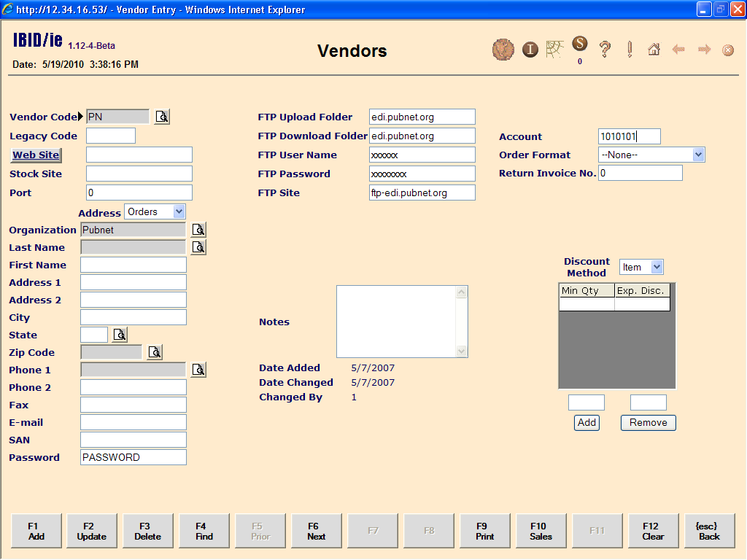The width and height of the screenshot is (747, 560).
Task: Click the exclamation mark icon
Action: click(630, 50)
